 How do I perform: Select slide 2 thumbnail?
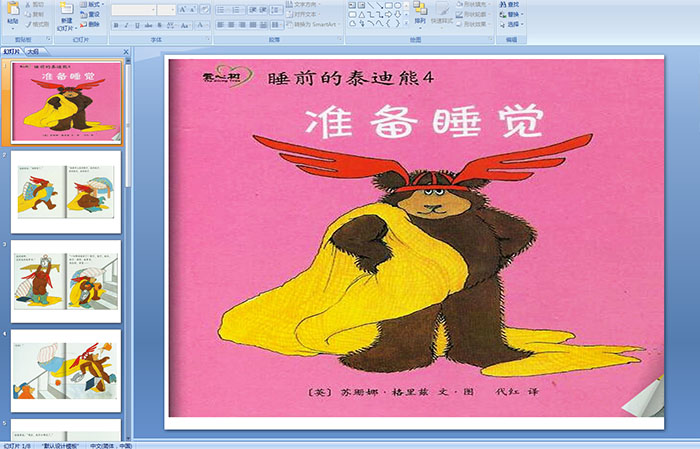tap(66, 192)
